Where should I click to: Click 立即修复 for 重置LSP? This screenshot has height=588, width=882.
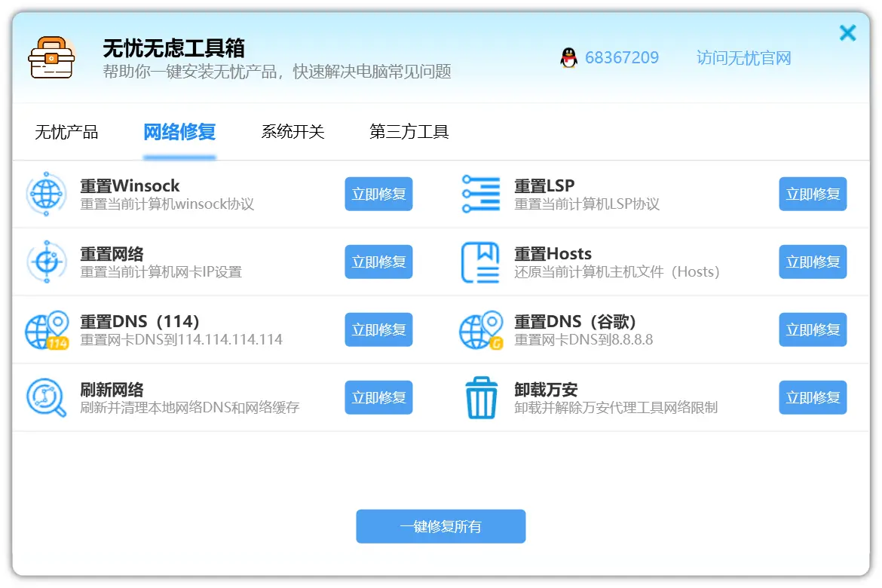coord(813,194)
